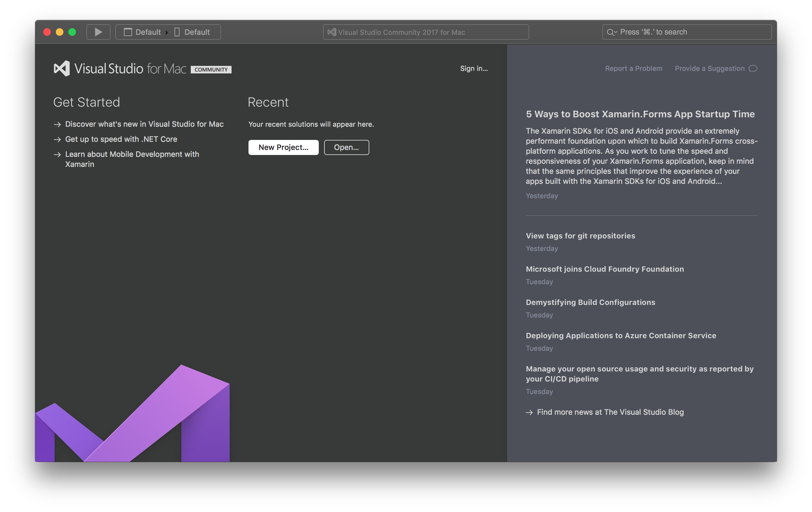812x512 pixels.
Task: Open the Default device target selector
Action: 192,32
